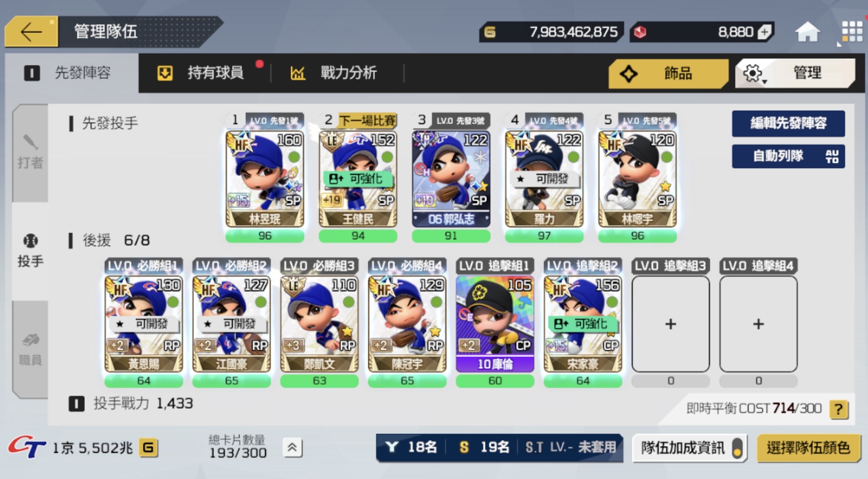
Task: Toggle the 隊伍加成資訊 switch
Action: (737, 448)
